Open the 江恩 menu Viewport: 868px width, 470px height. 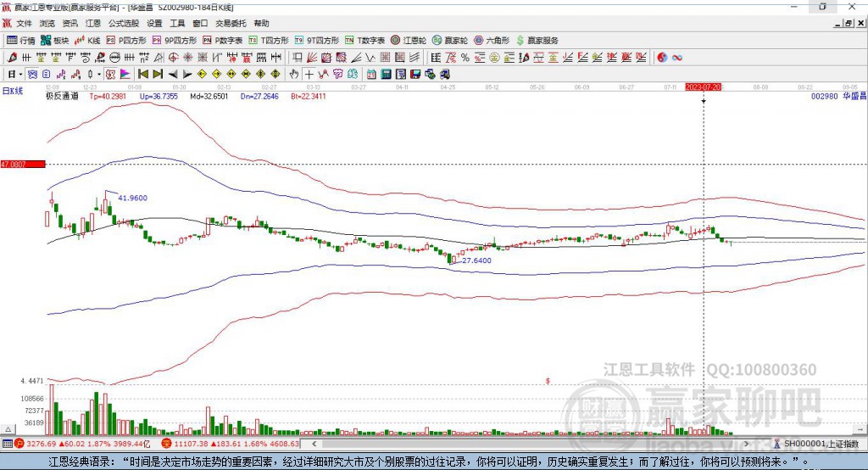pyautogui.click(x=93, y=23)
